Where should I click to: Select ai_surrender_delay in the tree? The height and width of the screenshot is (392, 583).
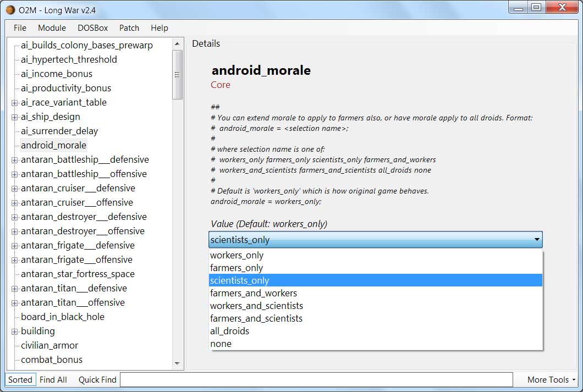click(59, 131)
